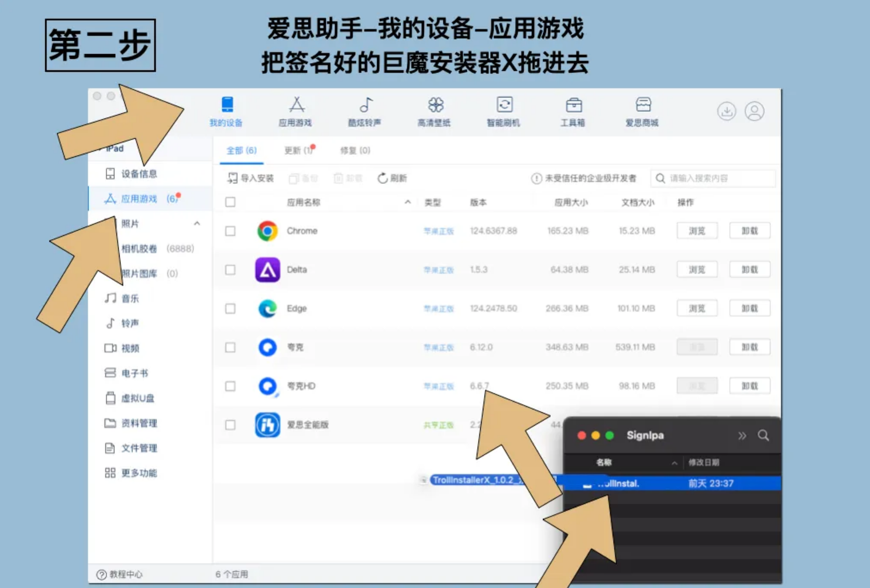Tick the Delta app checkbox
The height and width of the screenshot is (588, 870).
(230, 270)
